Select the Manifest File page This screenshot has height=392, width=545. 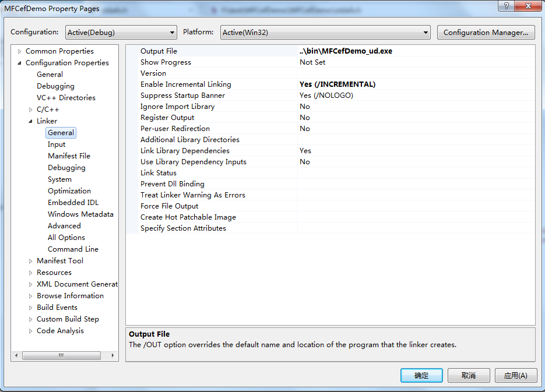pos(69,156)
